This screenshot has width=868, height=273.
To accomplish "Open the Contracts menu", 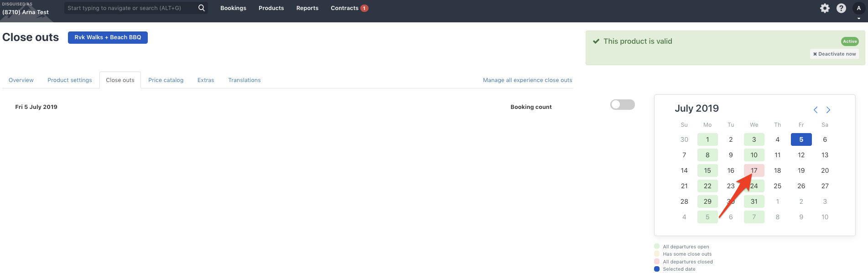I will (344, 8).
